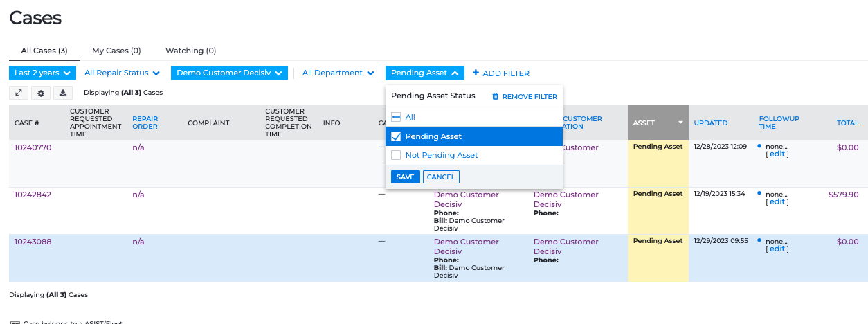Click the trash icon in Remove Filter
The height and width of the screenshot is (324, 868).
pos(495,97)
